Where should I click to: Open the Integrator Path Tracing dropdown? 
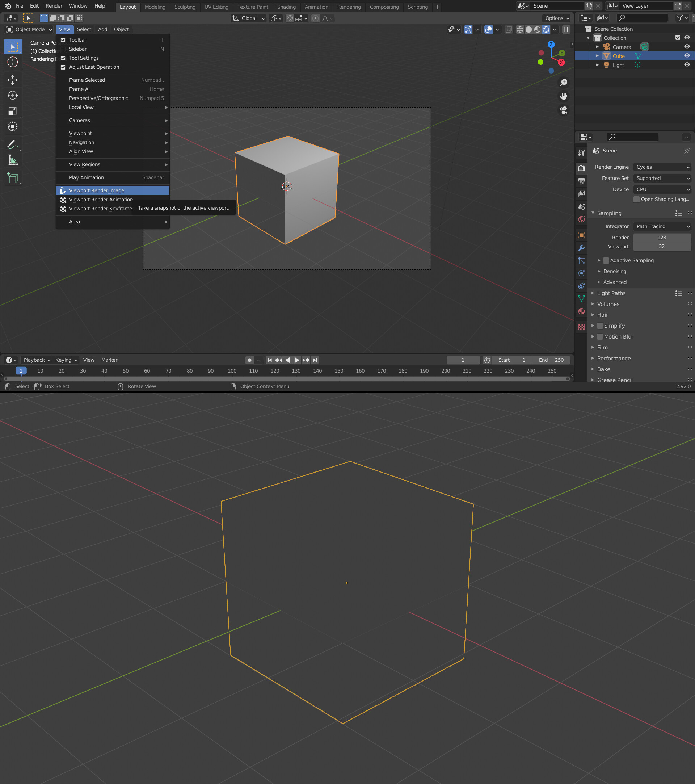pos(662,226)
